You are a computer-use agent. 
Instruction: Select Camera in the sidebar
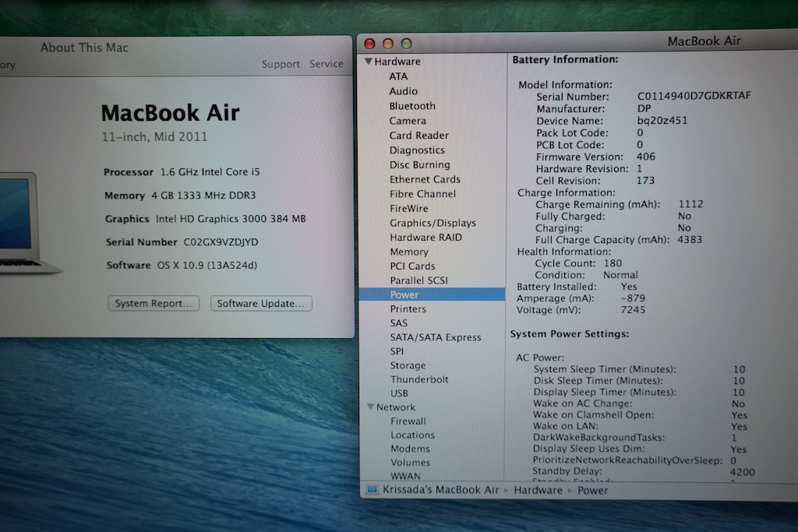[408, 121]
